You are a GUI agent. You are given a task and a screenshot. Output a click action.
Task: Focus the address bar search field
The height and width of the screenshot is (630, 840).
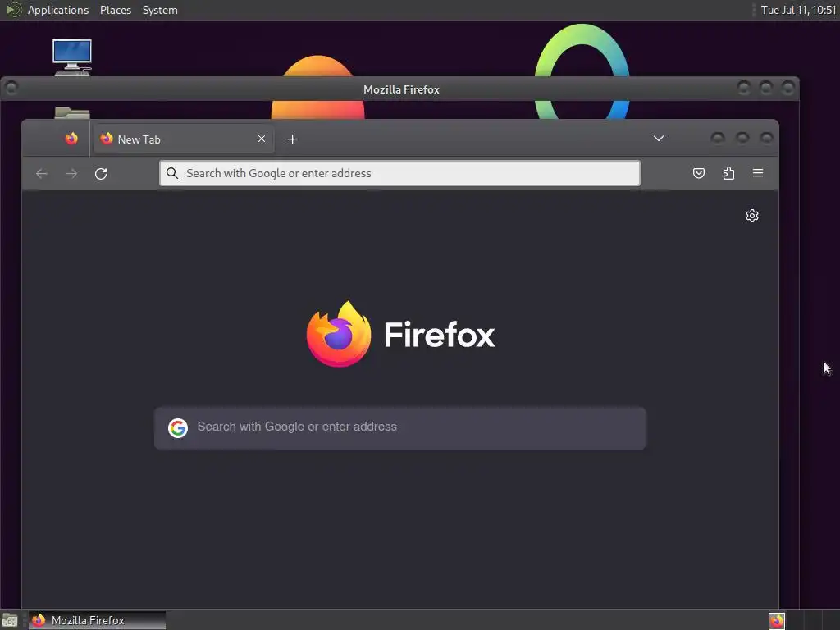pyautogui.click(x=399, y=173)
